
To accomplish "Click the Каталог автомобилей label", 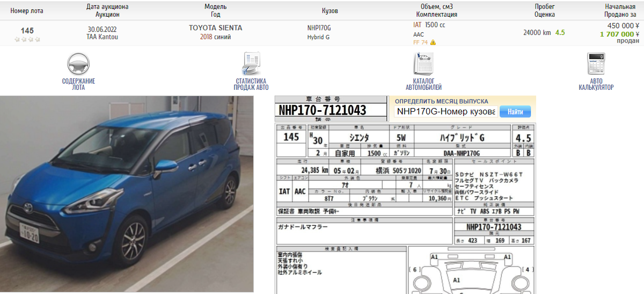I will coord(423,84).
